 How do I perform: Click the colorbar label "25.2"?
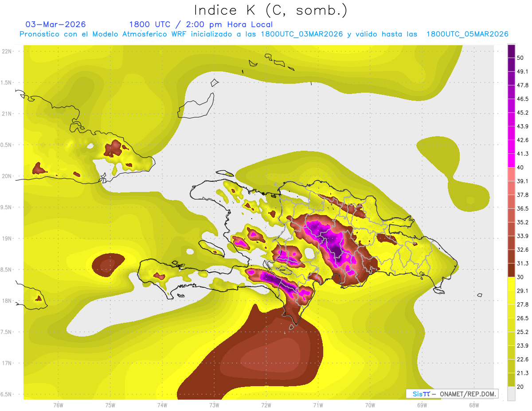click(x=522, y=332)
